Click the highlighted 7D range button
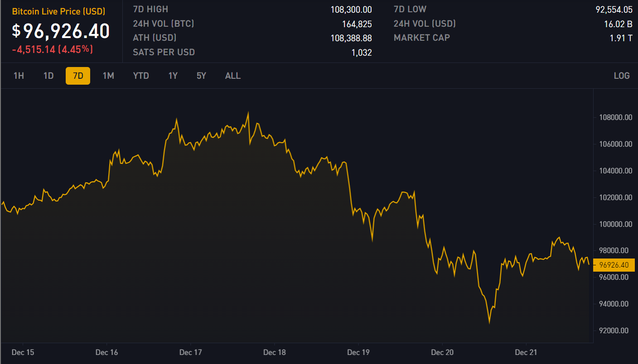The width and height of the screenshot is (638, 364). (78, 76)
